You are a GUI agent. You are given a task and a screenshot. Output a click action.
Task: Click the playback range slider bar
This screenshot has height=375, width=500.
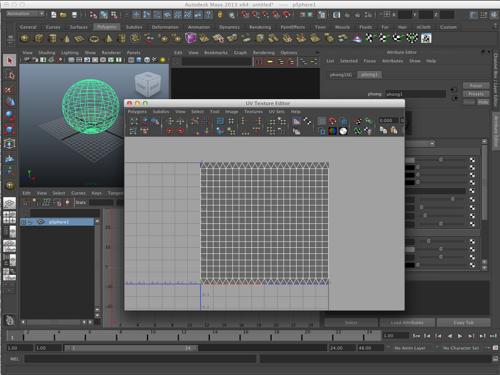[x=131, y=348]
